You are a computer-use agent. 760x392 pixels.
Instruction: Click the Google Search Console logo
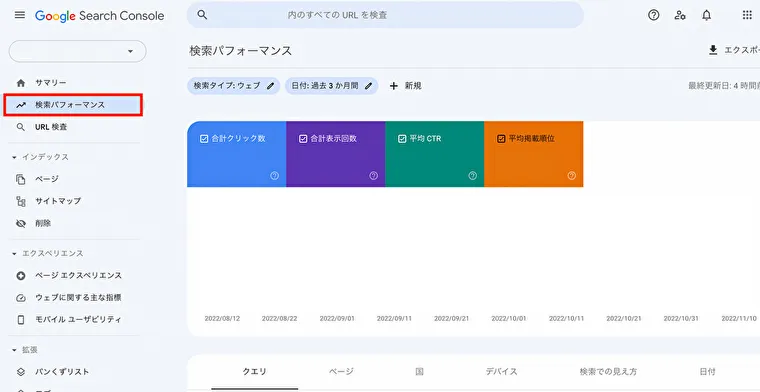99,16
